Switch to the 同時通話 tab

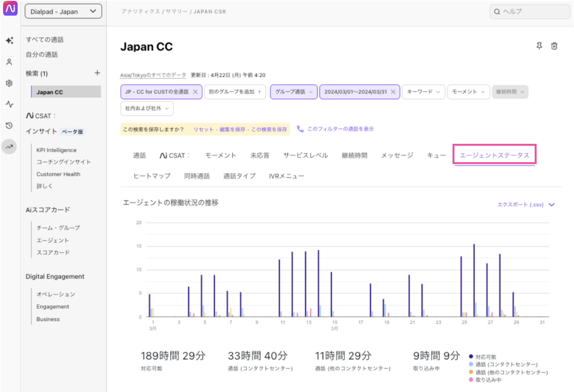coord(197,176)
